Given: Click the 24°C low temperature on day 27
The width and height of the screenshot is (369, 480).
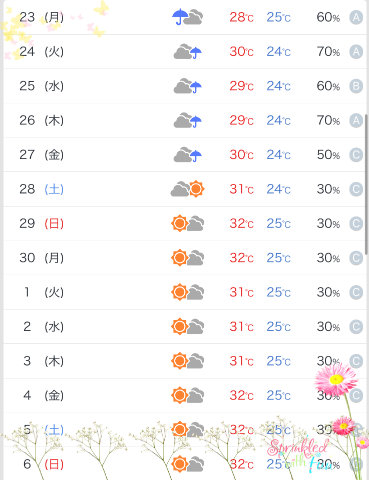Looking at the screenshot, I should pos(279,155).
